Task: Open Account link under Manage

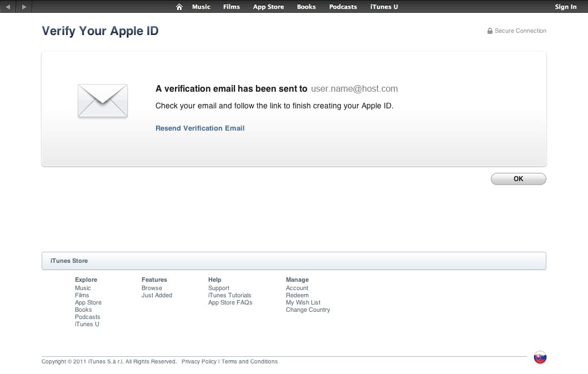Action: tap(297, 288)
